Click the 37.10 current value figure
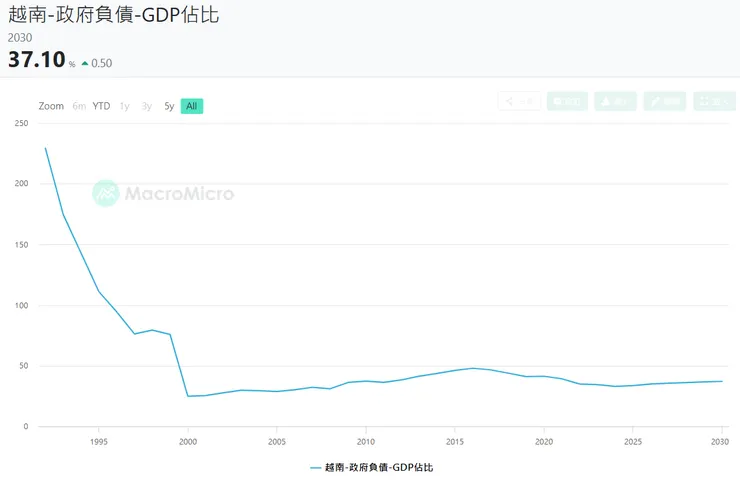740x488 pixels. [x=35, y=60]
